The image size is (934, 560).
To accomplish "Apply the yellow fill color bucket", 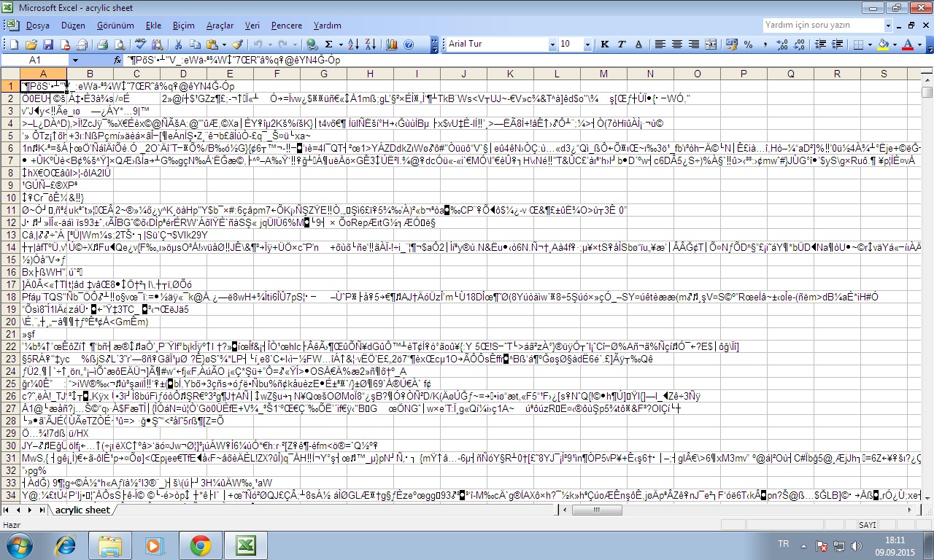I will pos(882,44).
